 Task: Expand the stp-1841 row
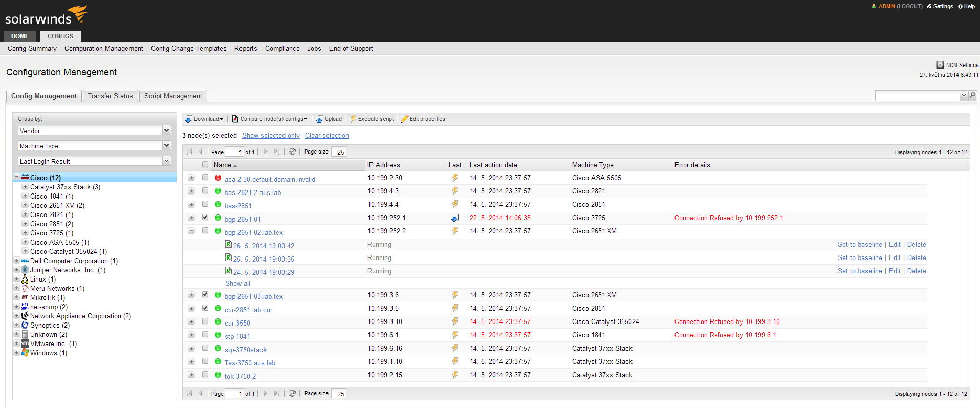tap(191, 335)
